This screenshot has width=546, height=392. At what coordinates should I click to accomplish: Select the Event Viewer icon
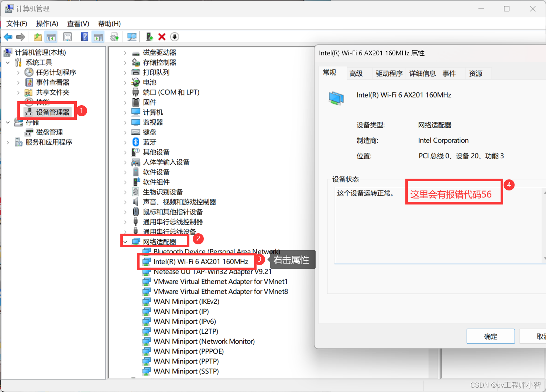tap(29, 82)
